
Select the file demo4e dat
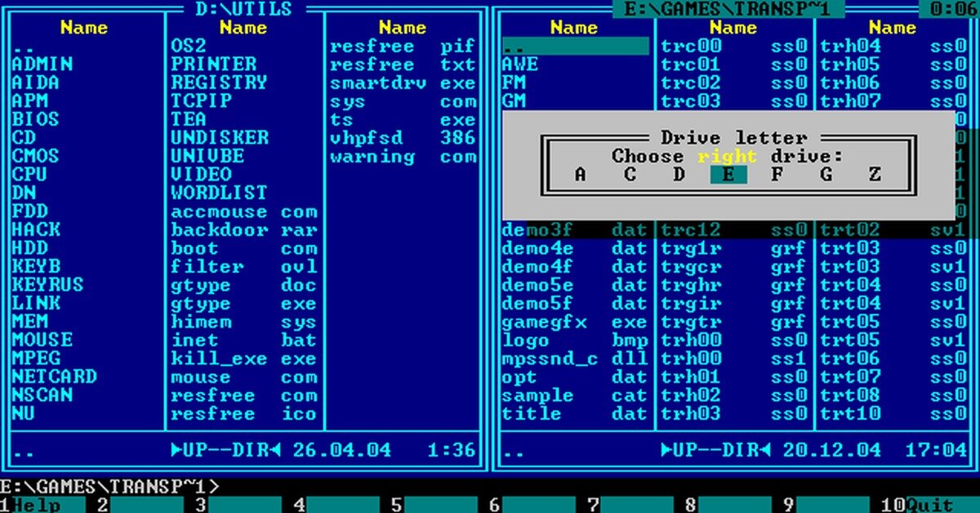click(x=575, y=248)
